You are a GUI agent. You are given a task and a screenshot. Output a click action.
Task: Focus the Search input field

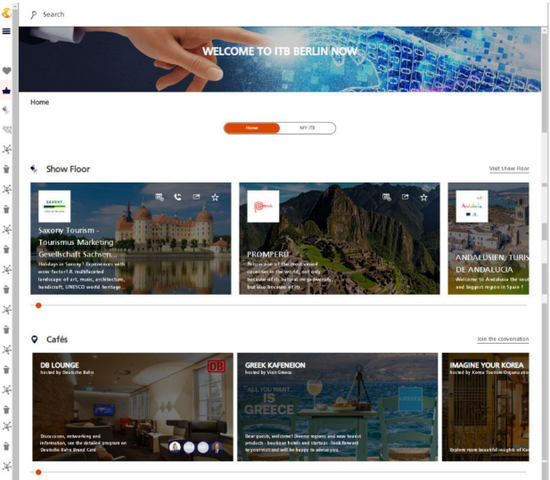coord(53,14)
